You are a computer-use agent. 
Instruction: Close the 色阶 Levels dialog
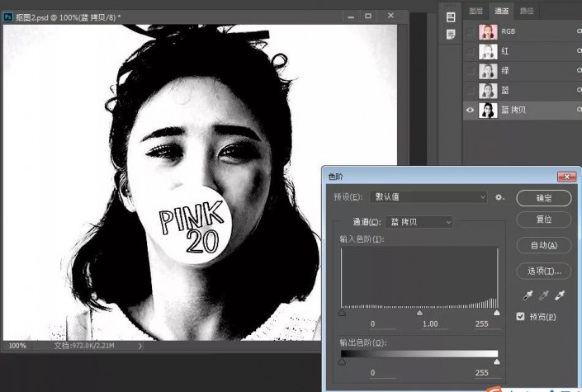(566, 177)
